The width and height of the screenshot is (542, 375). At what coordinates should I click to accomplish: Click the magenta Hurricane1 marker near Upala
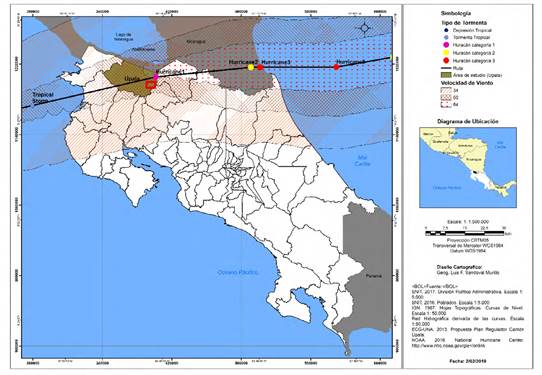pos(156,77)
